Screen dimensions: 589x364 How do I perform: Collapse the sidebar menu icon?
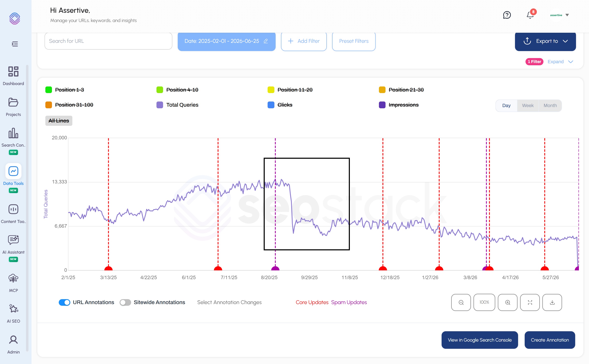(x=15, y=44)
